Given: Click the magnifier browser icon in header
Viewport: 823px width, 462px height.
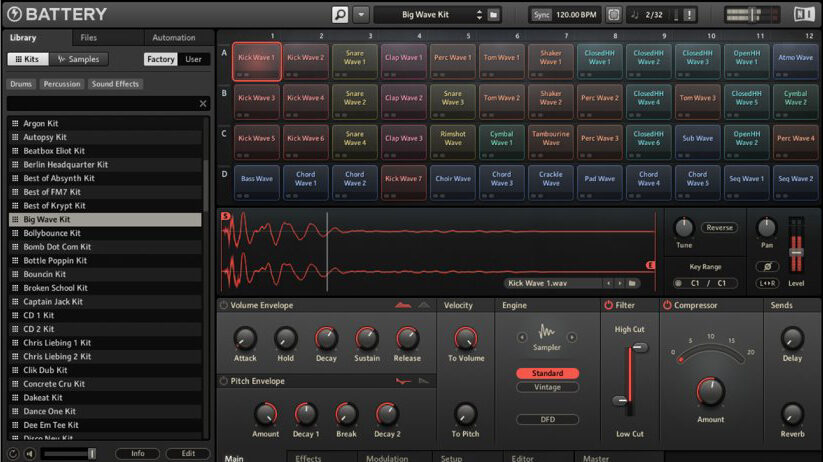Looking at the screenshot, I should pos(340,15).
